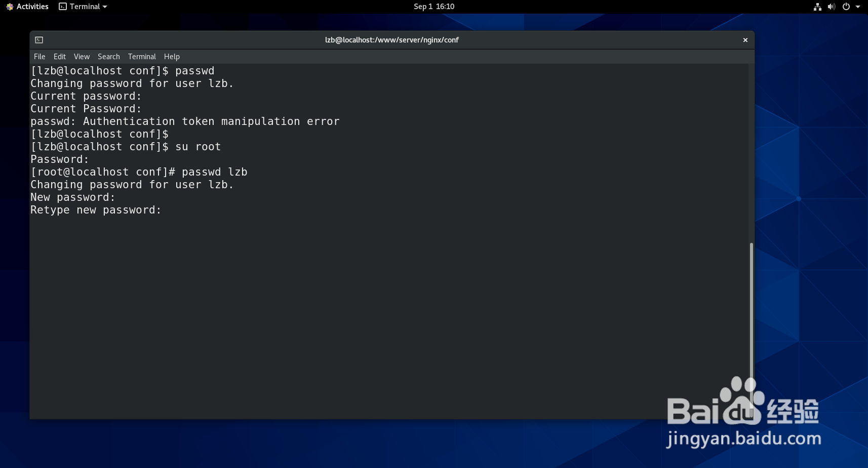Expand the system menu arrow
Screen dimensions: 868x468
pyautogui.click(x=858, y=7)
